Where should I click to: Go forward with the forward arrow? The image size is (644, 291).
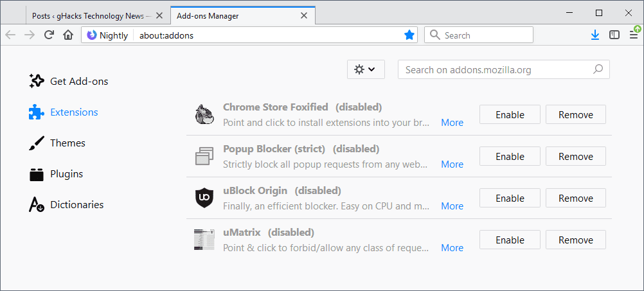pos(30,35)
